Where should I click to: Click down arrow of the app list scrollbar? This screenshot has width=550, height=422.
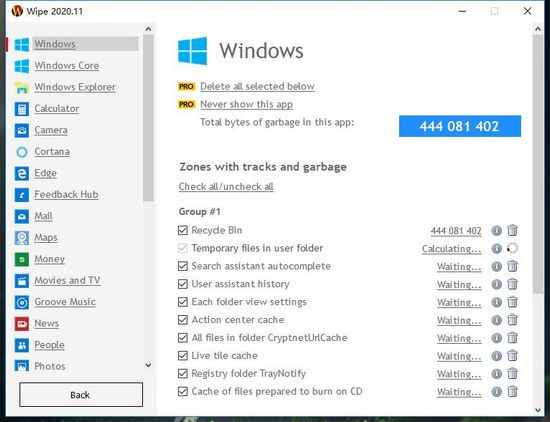click(x=148, y=365)
